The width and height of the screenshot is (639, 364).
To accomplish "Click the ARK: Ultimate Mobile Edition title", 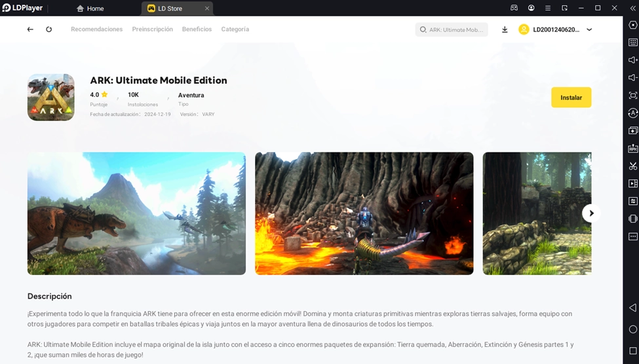I will (159, 81).
